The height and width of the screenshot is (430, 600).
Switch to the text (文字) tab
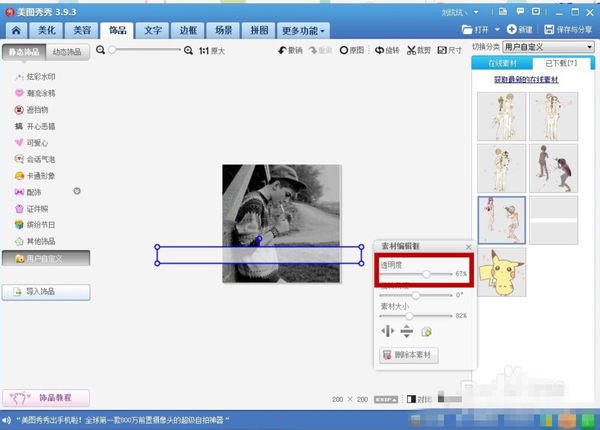153,30
